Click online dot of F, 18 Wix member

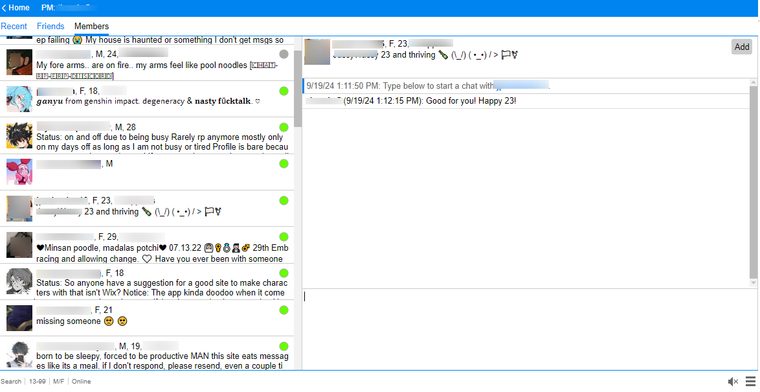[284, 273]
